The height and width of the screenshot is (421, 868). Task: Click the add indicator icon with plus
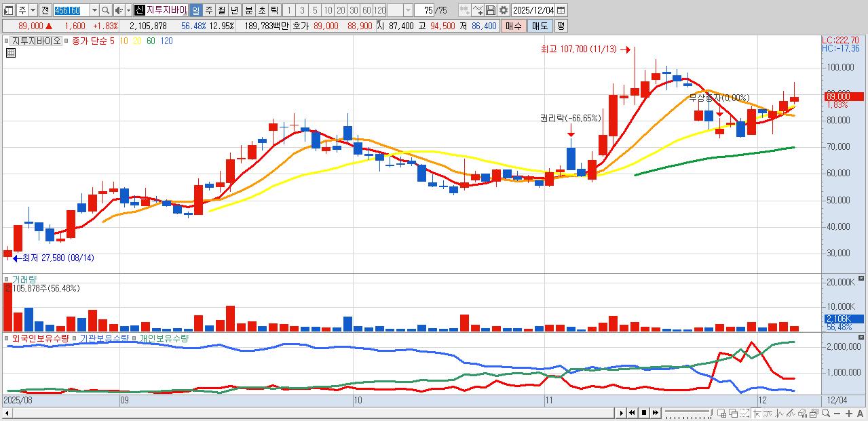(x=478, y=10)
